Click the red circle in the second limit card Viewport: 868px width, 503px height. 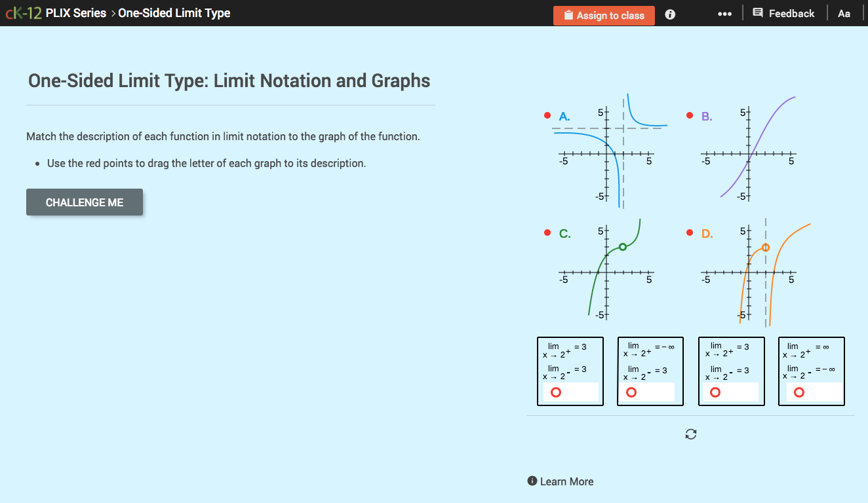pyautogui.click(x=631, y=392)
